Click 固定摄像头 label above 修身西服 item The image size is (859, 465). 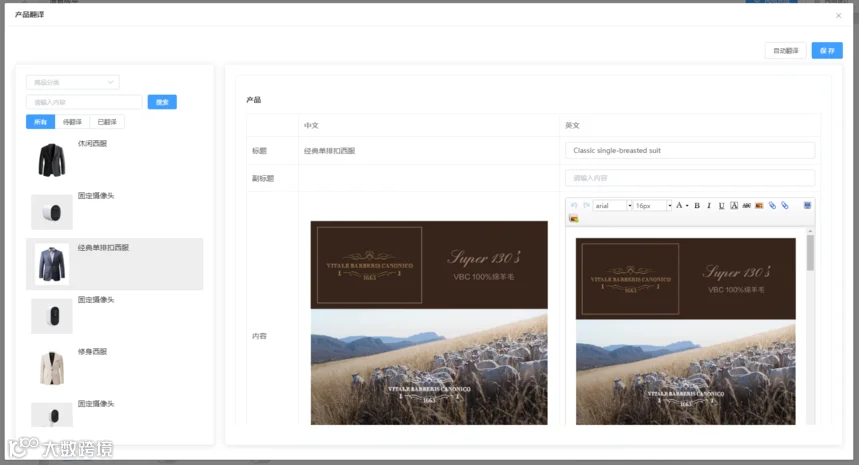(96, 300)
